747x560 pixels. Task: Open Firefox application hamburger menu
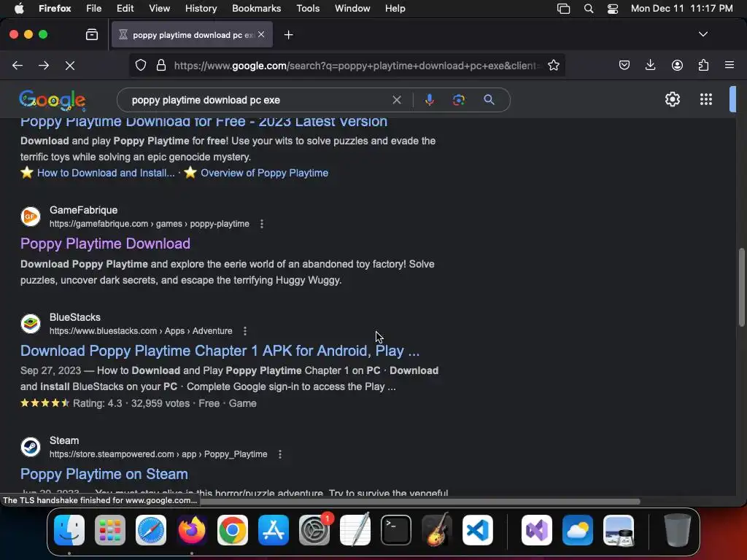[729, 65]
